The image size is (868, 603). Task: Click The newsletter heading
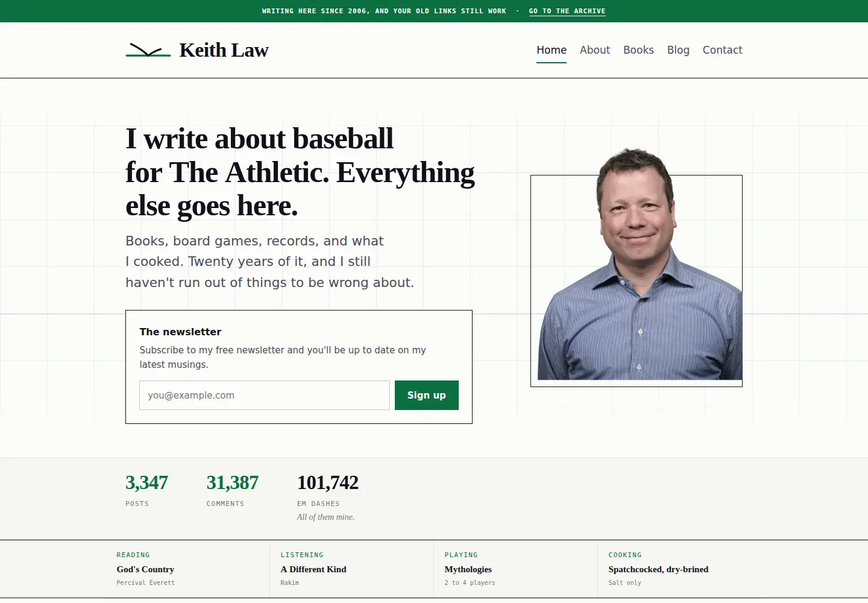(180, 332)
